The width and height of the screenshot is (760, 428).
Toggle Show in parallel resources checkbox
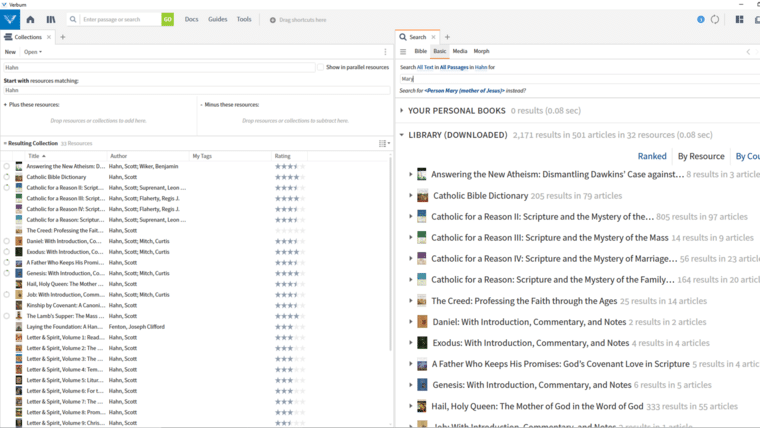click(320, 67)
